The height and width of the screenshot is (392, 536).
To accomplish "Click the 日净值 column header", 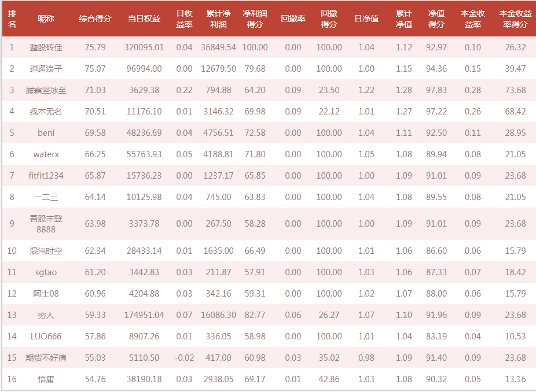I will 366,19.
